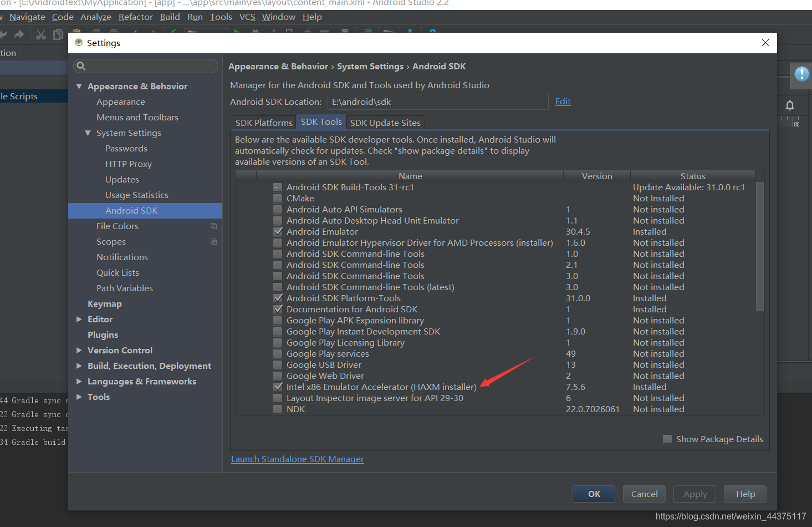Click the Apply button

coord(695,494)
